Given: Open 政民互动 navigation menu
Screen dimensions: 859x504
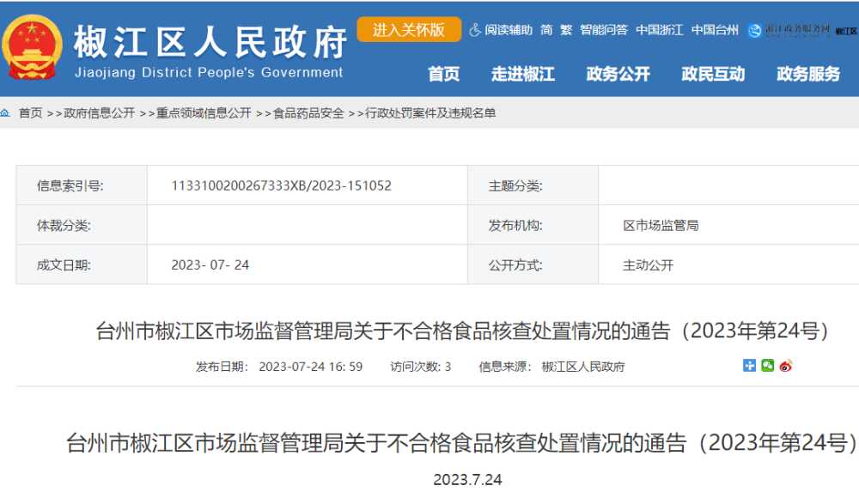Looking at the screenshot, I should coord(713,75).
